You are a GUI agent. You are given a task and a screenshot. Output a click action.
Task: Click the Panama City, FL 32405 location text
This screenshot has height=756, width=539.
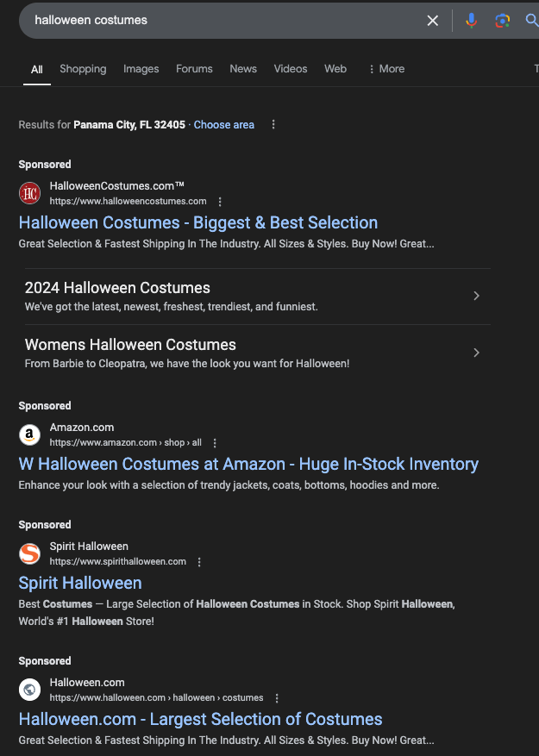129,125
